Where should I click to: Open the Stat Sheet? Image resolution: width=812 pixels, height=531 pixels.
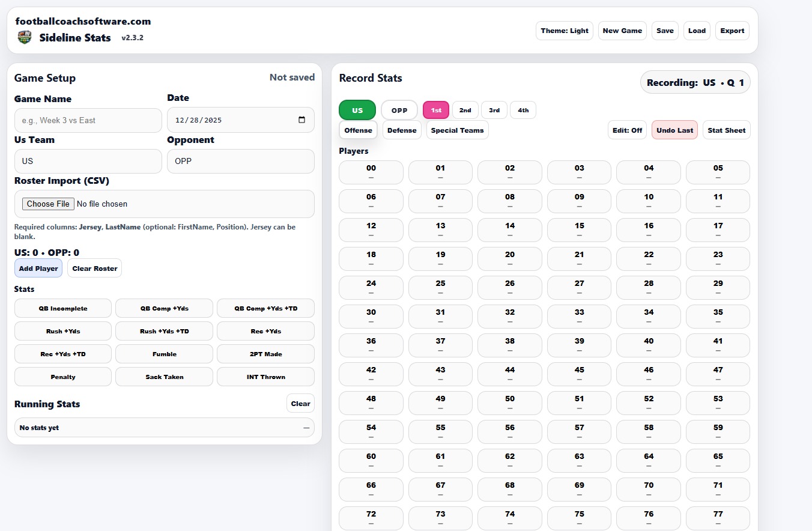[726, 130]
